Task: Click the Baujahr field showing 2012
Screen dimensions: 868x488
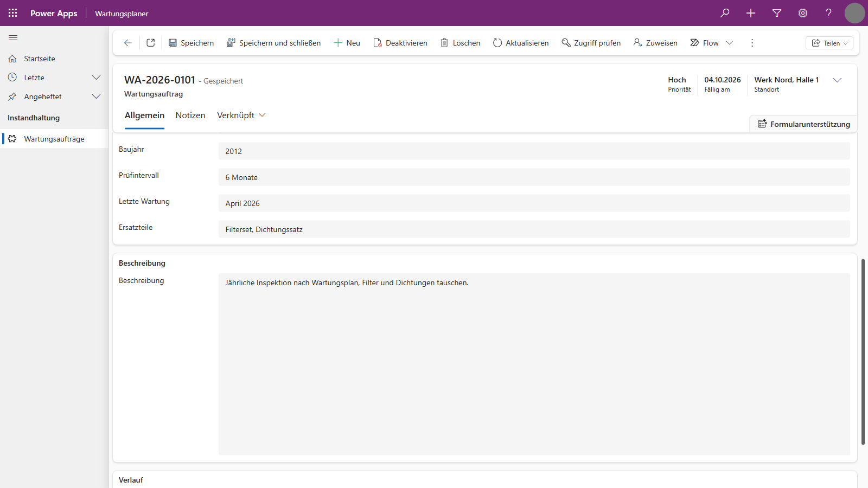Action: point(534,151)
